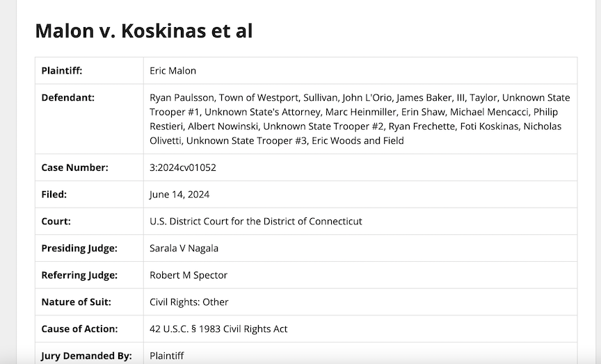The width and height of the screenshot is (601, 364).
Task: Click the 'Court:' row label
Action: [56, 222]
